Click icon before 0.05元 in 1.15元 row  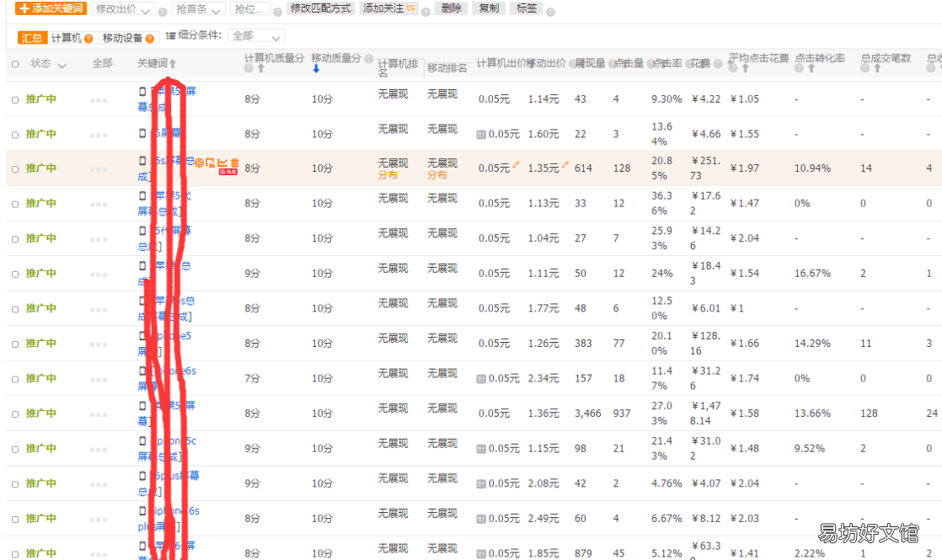tap(481, 449)
